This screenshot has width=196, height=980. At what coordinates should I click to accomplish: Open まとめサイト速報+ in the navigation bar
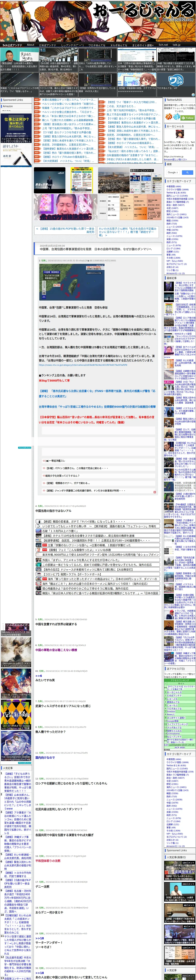click(x=143, y=45)
